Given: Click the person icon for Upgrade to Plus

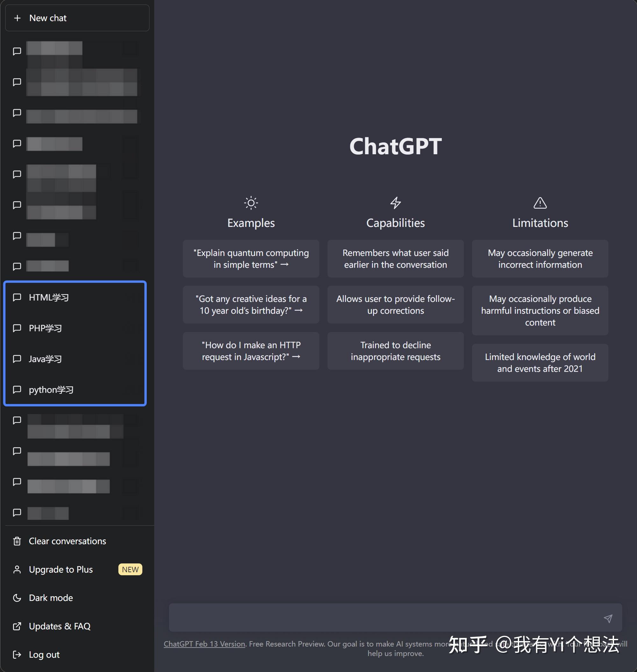Looking at the screenshot, I should coord(17,569).
